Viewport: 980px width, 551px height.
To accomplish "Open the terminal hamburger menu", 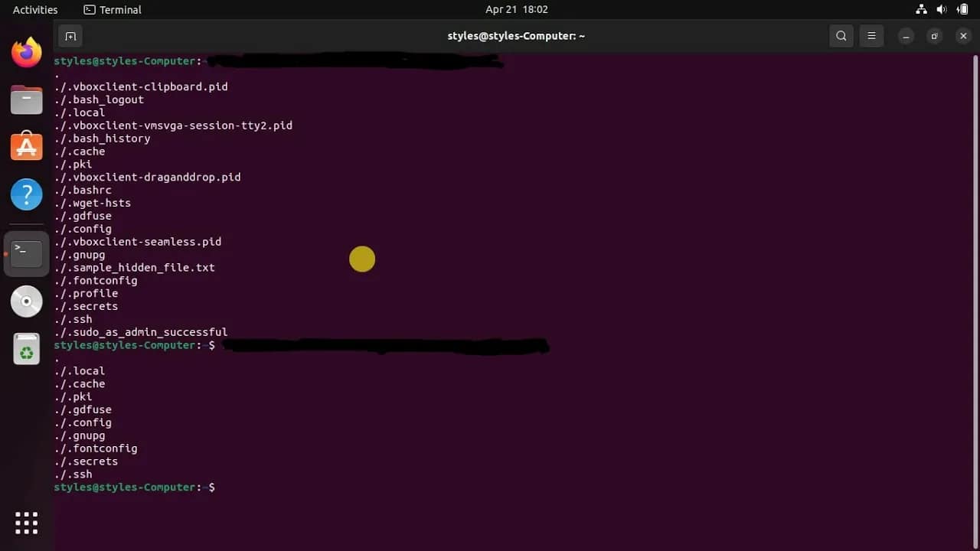I will coord(871,36).
